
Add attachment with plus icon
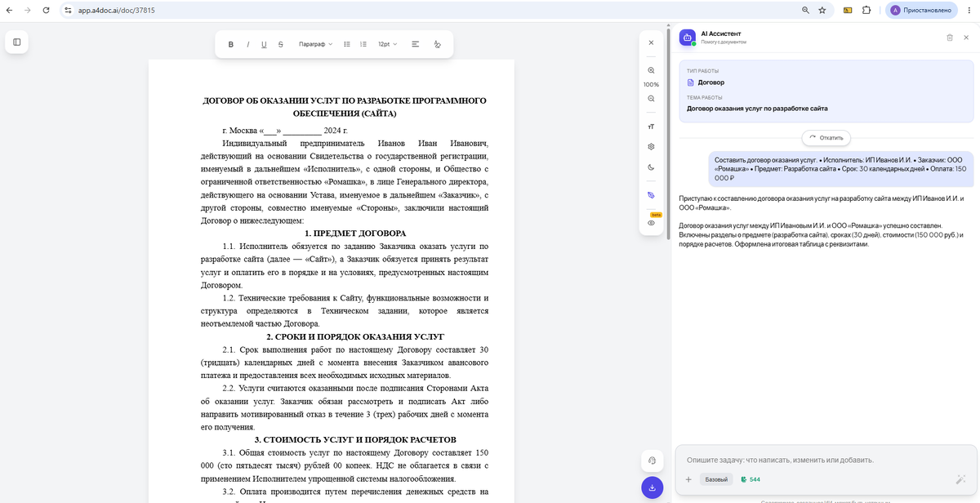pyautogui.click(x=688, y=479)
